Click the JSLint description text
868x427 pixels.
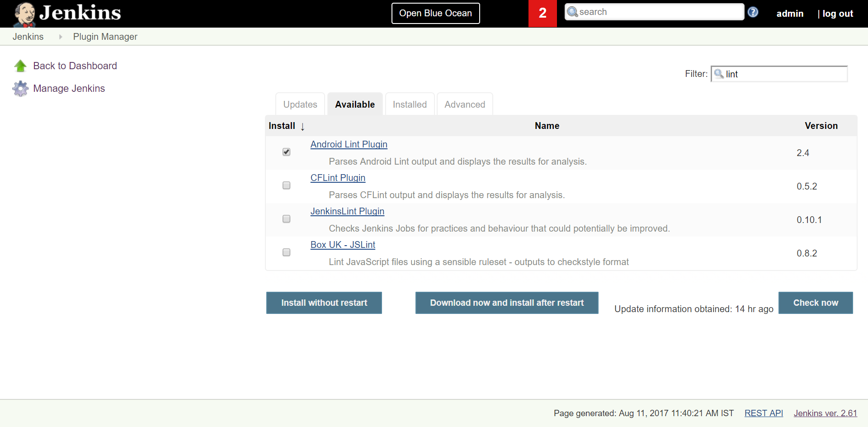tap(479, 262)
